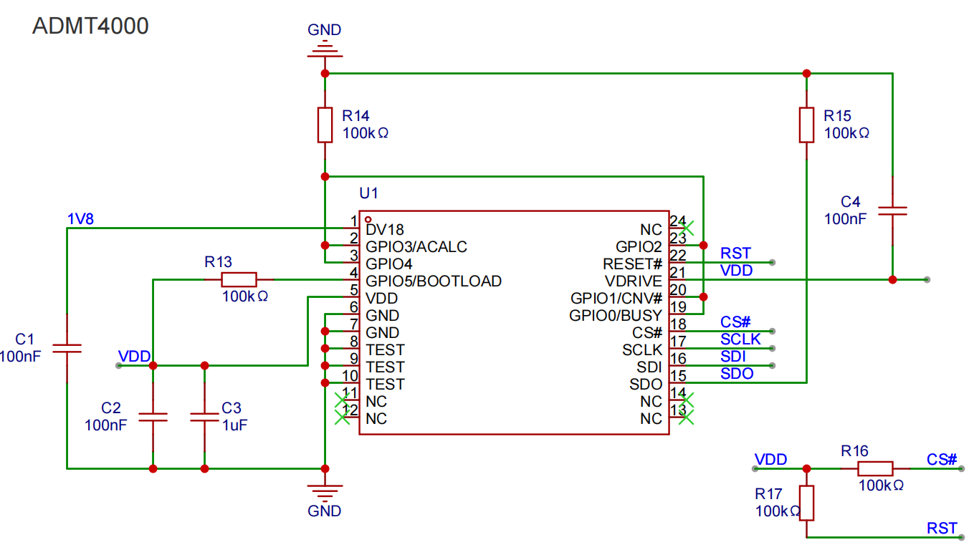Click the R17 resistor symbol

pyautogui.click(x=806, y=503)
